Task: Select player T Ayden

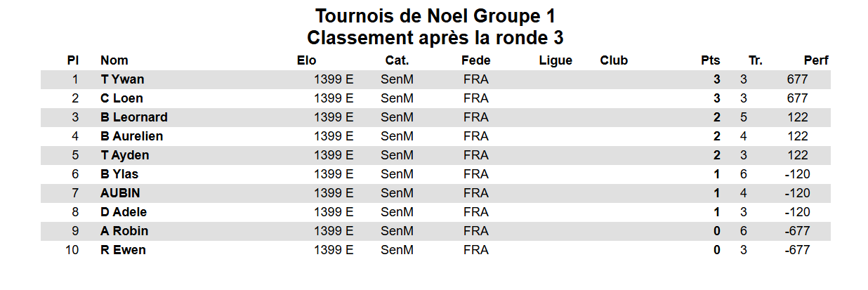Action: (x=124, y=155)
